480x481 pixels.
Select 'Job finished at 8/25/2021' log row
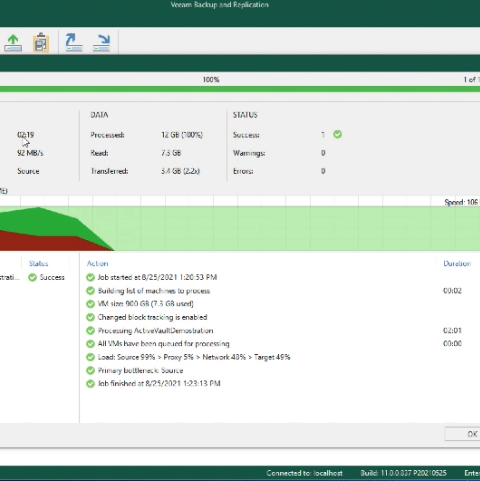pos(283,383)
